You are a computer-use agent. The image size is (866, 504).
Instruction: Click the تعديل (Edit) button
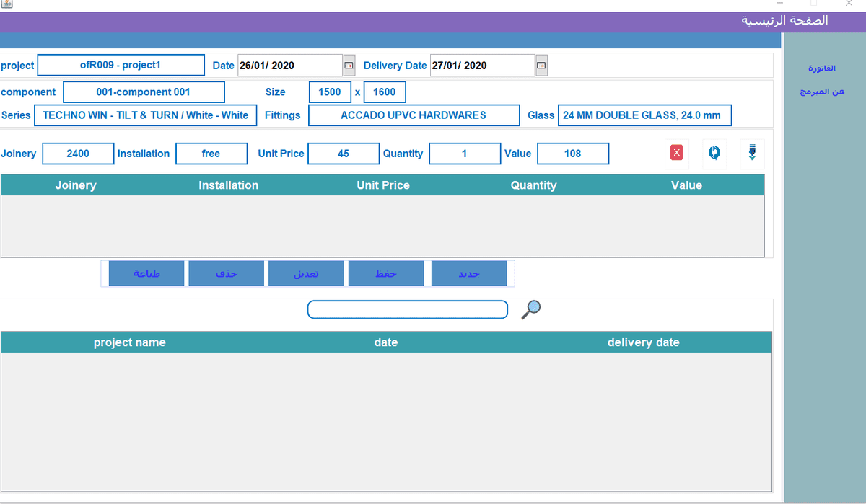tap(306, 274)
